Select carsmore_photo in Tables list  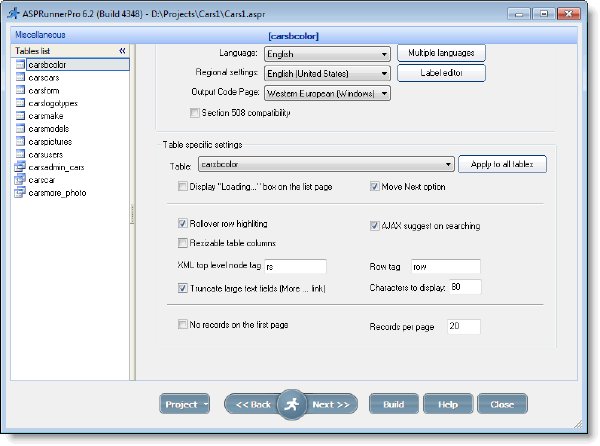pyautogui.click(x=57, y=193)
